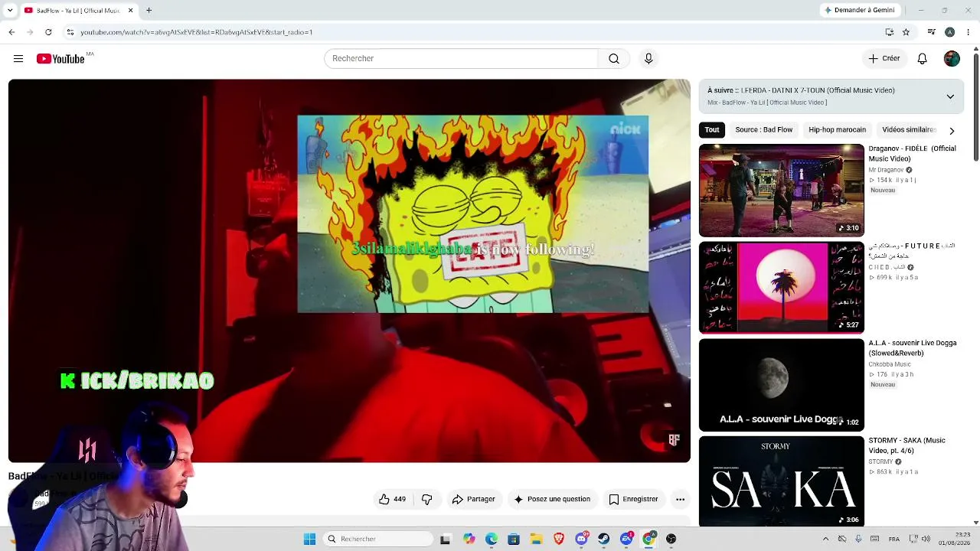The height and width of the screenshot is (551, 980).
Task: Open Task View from the taskbar
Action: point(445,539)
